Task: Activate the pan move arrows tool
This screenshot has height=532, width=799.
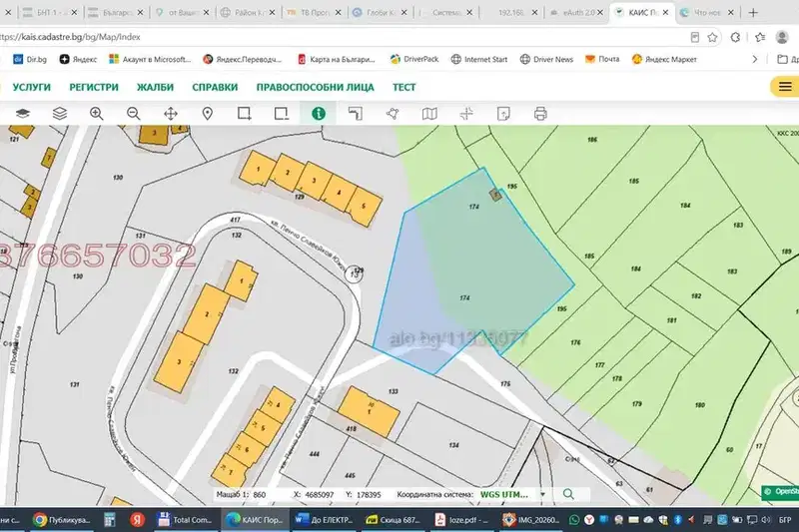Action: click(x=171, y=113)
